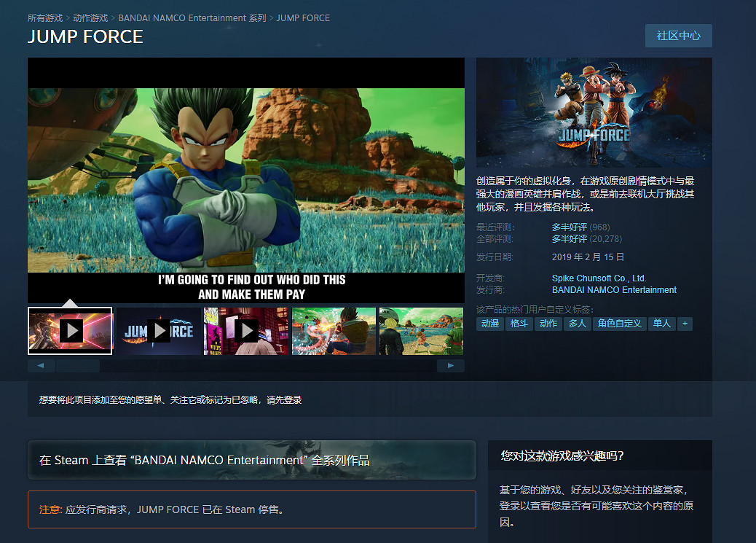Open publisher page BANDAI NAMCO Entertainment
The image size is (756, 543).
(614, 289)
